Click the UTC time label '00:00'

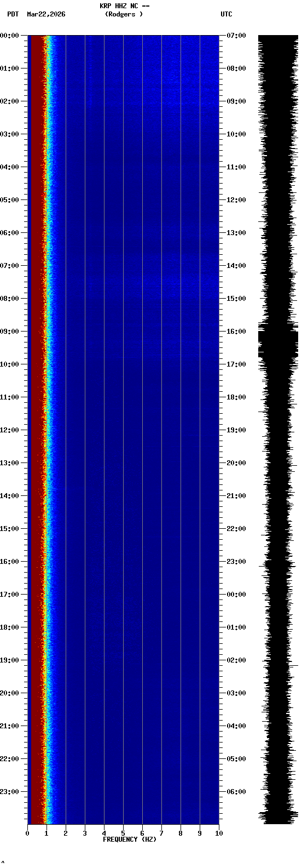pos(236,595)
